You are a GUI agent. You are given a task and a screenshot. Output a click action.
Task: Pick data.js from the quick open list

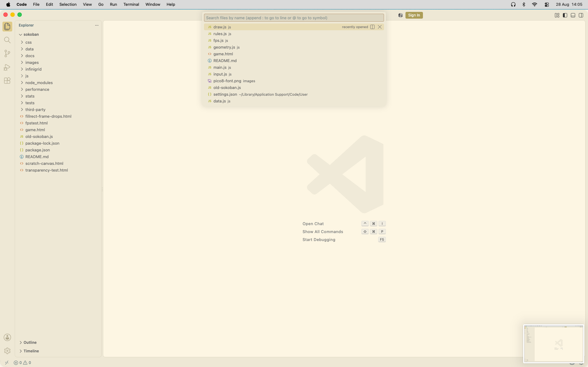[x=294, y=101]
